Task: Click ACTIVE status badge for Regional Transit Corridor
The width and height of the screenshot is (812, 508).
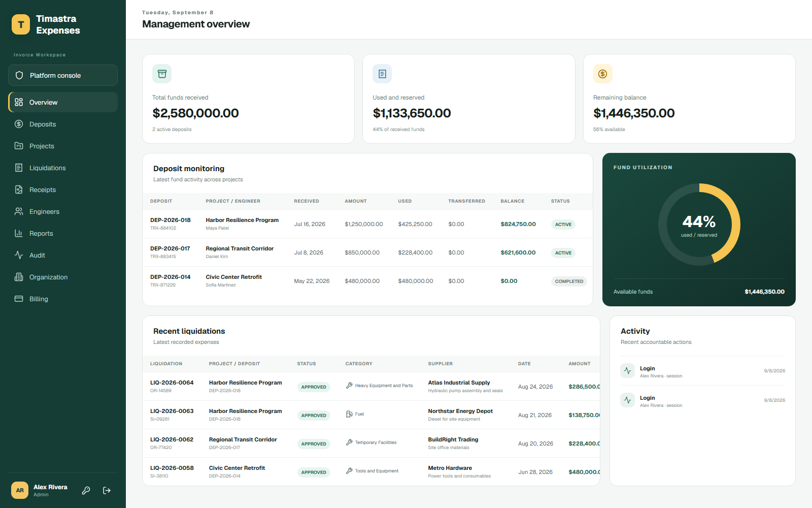Action: coord(563,253)
